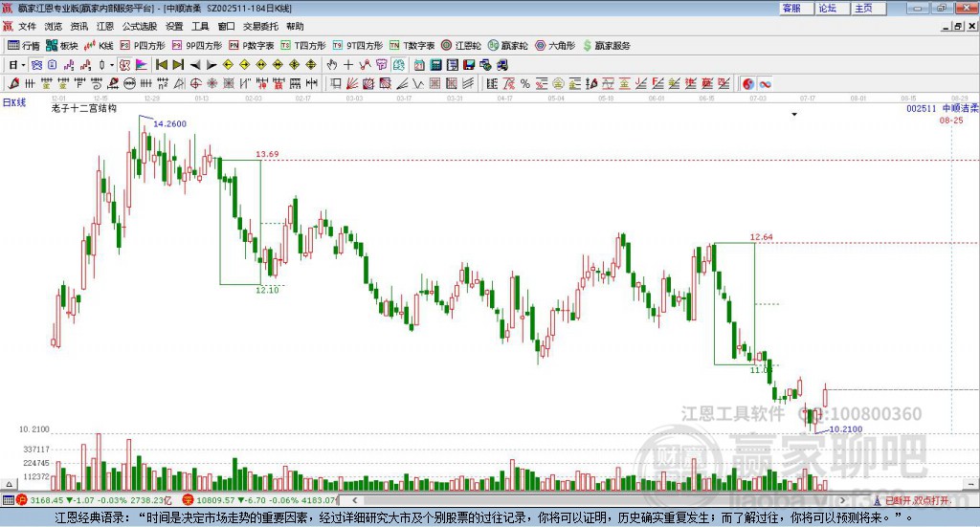The width and height of the screenshot is (980, 527).
Task: Open the 交易委托 menu
Action: tap(260, 26)
